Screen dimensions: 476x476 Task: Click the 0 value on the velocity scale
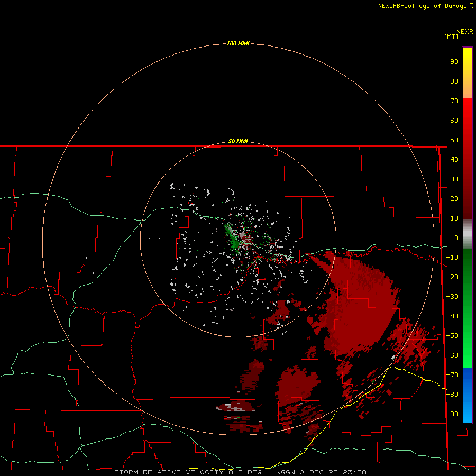point(456,238)
